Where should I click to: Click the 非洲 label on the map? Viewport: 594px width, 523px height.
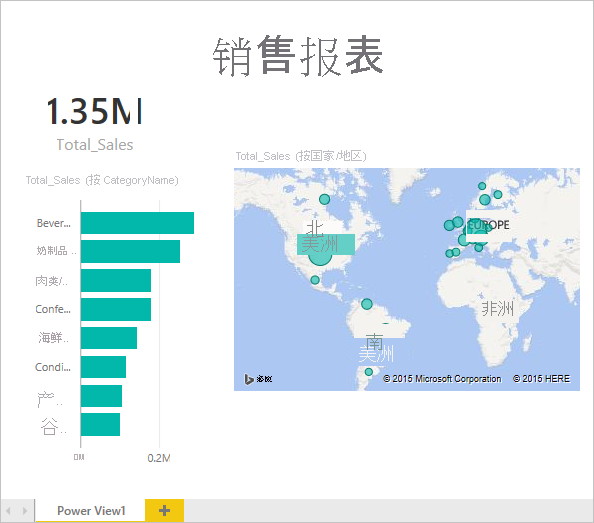point(497,309)
